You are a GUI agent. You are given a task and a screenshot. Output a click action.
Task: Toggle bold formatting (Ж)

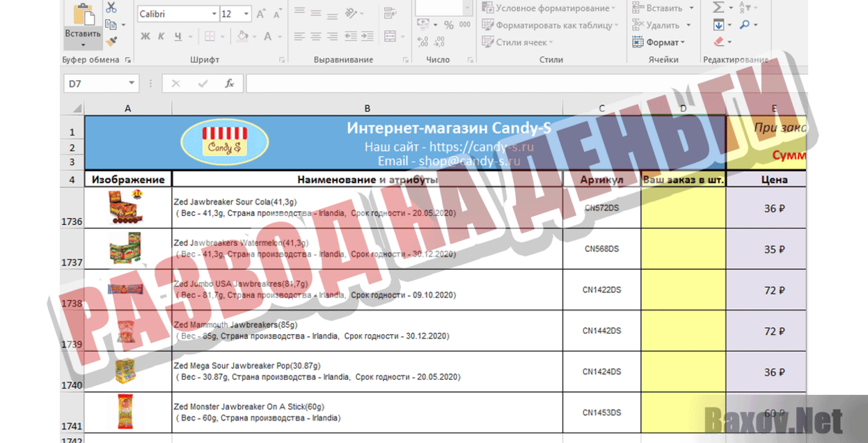[x=145, y=36]
